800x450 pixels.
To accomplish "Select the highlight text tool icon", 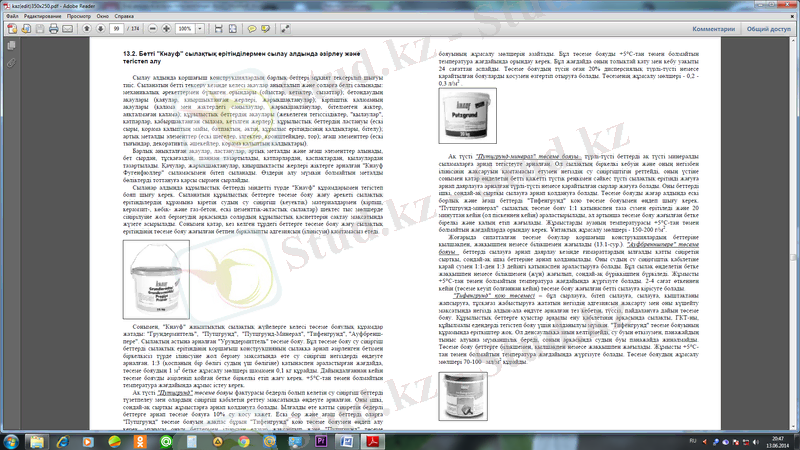I will pyautogui.click(x=266, y=29).
